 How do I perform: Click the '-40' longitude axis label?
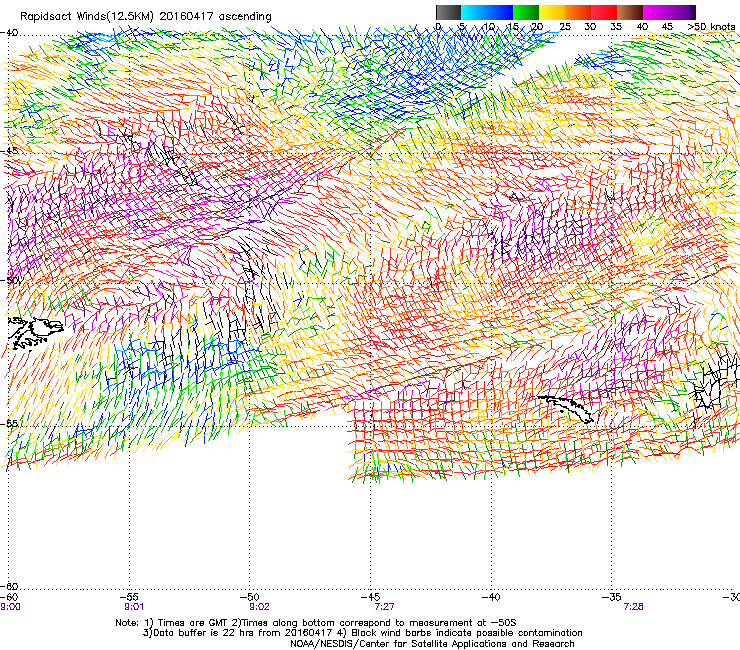point(491,597)
